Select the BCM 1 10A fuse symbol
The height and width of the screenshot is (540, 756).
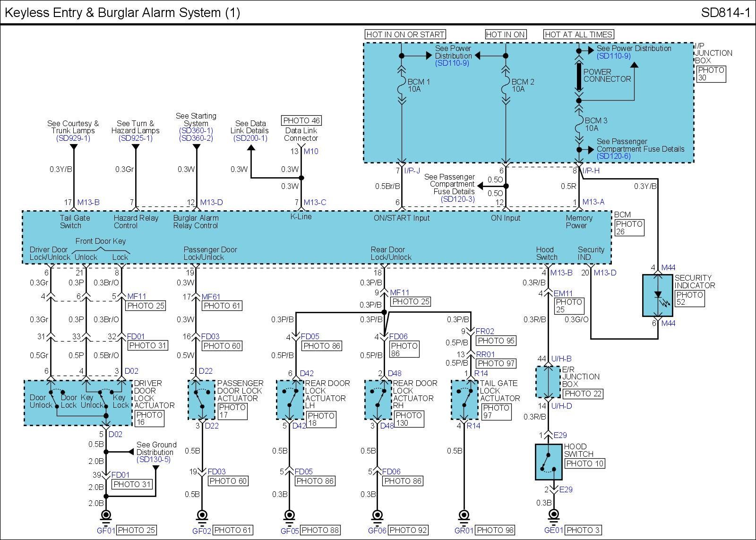pos(402,86)
